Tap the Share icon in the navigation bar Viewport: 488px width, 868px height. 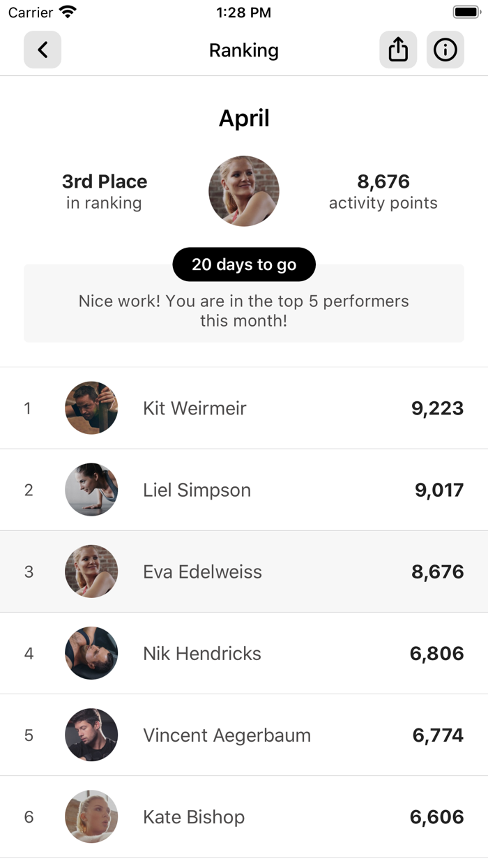coord(397,50)
